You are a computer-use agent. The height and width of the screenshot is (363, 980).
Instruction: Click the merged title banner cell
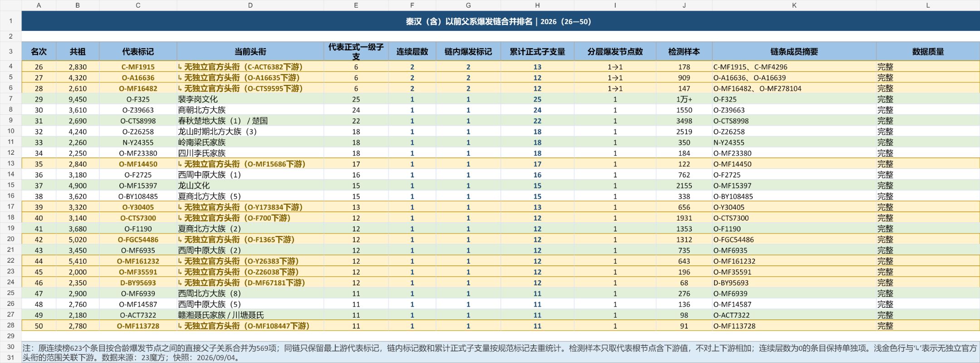[x=500, y=21]
